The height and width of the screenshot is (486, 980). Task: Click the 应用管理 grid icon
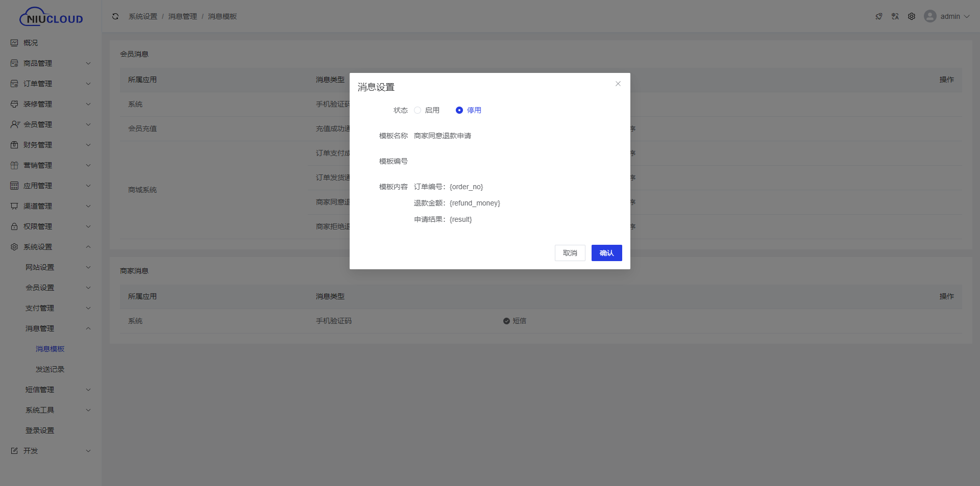(14, 186)
